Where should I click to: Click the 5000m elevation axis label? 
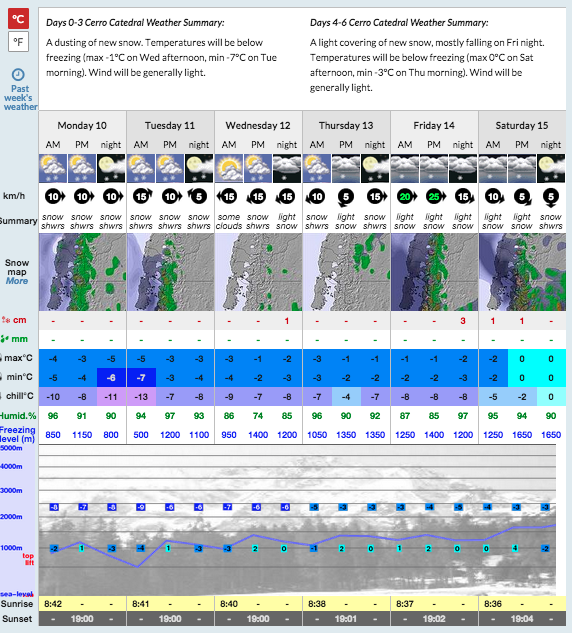[x=12, y=448]
